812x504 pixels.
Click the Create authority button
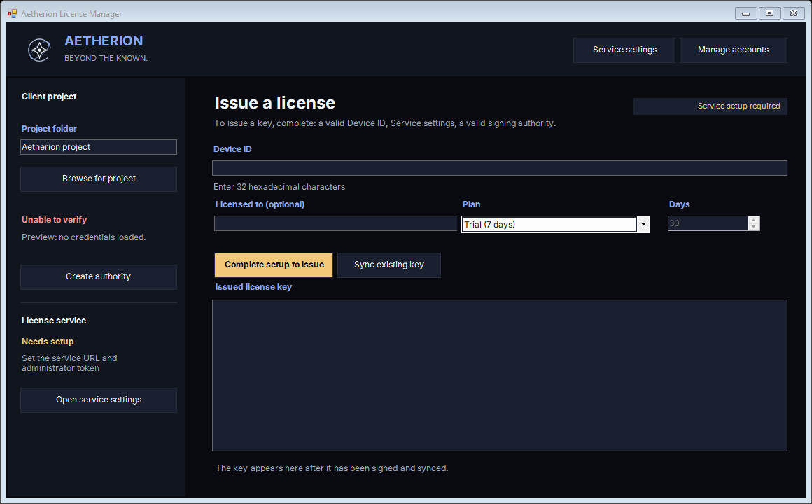pyautogui.click(x=99, y=276)
